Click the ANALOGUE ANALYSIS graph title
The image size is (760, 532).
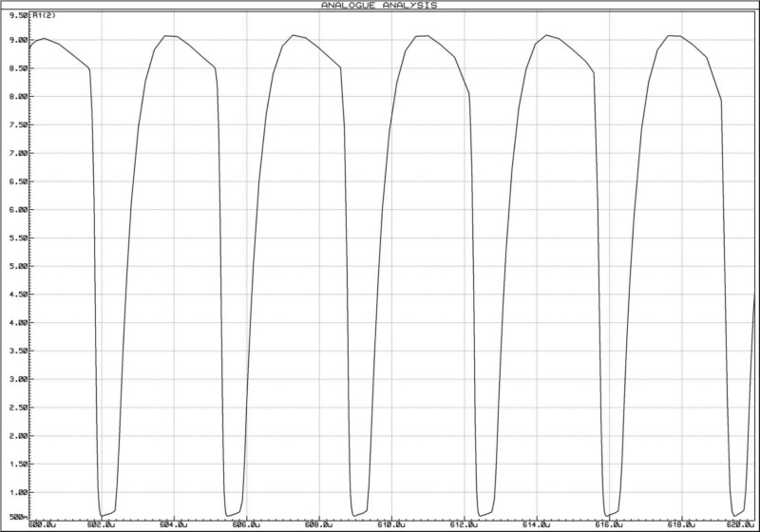tap(379, 6)
